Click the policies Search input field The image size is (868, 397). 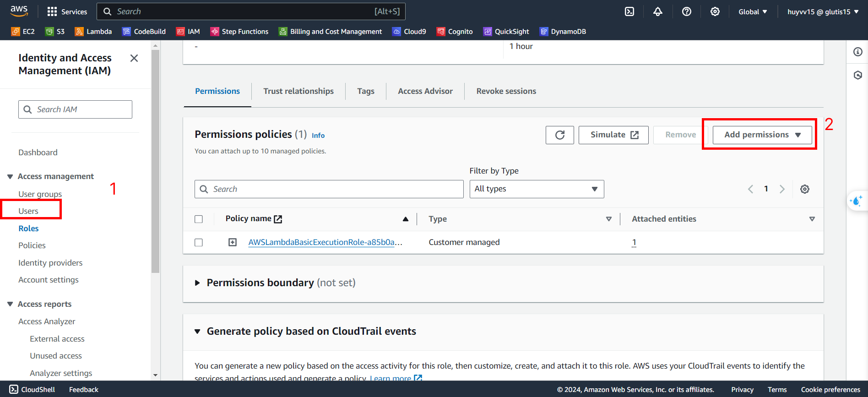tap(329, 189)
